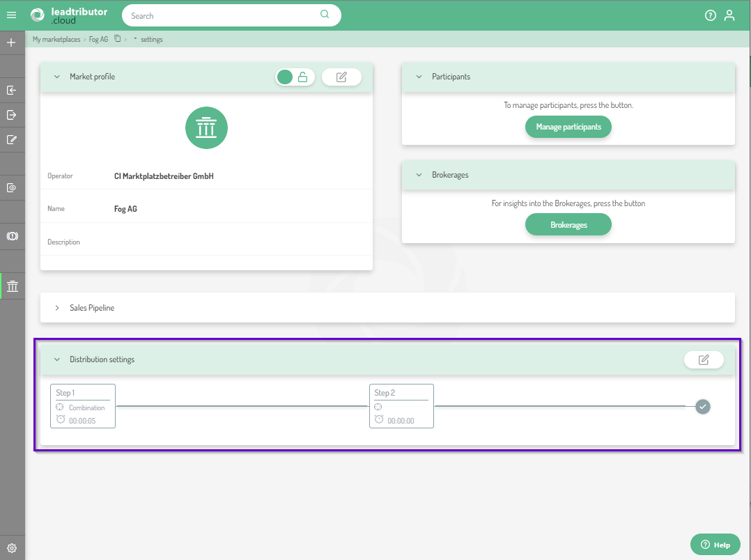Click the user account icon
The image size is (751, 560).
point(729,15)
